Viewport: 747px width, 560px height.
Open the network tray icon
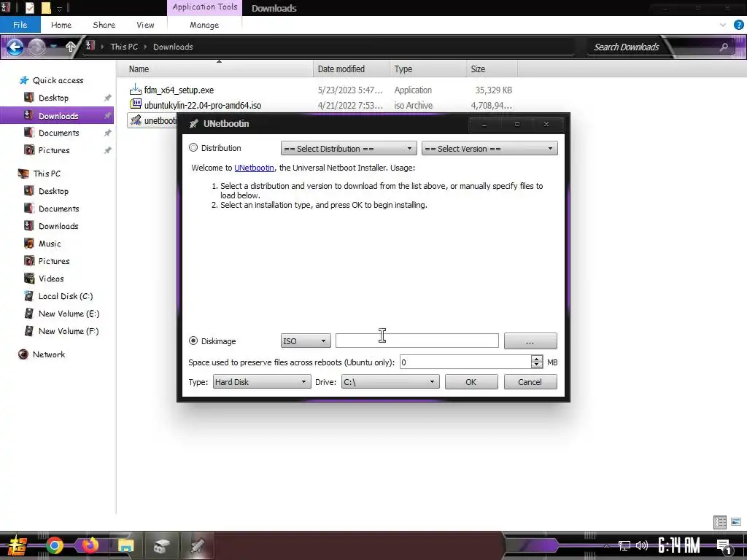pyautogui.click(x=624, y=545)
